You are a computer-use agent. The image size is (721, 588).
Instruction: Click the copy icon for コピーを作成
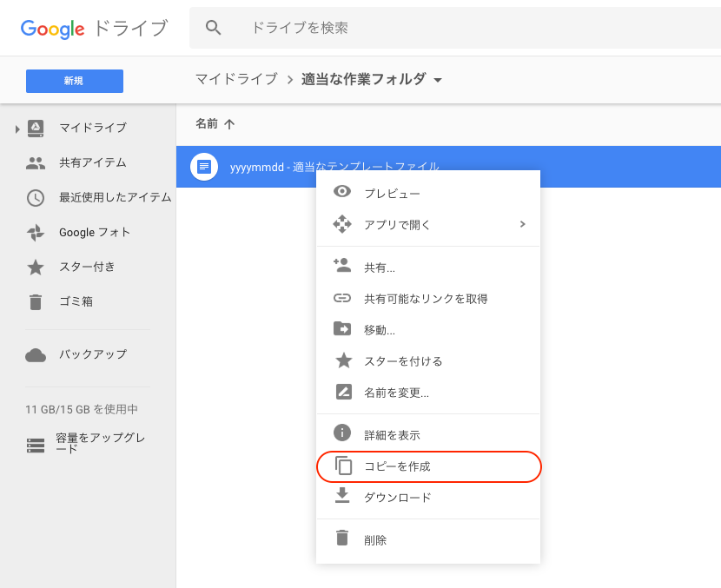point(343,466)
